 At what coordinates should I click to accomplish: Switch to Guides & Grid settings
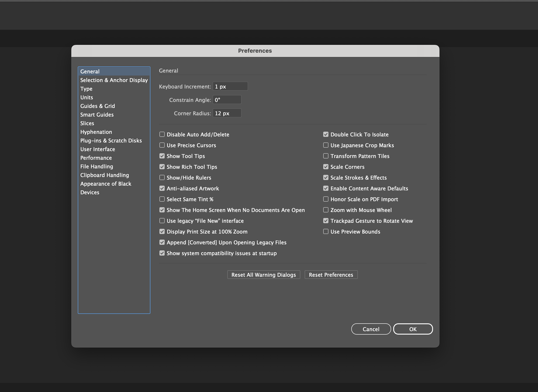97,106
